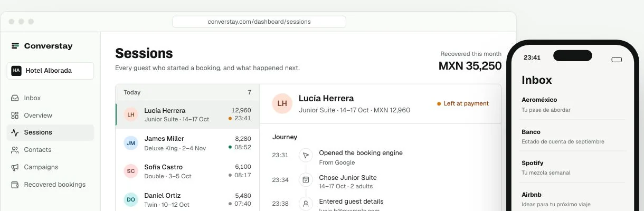Open Recovered bookings in the sidebar
Screen dimensions: 644x211
tap(50, 185)
